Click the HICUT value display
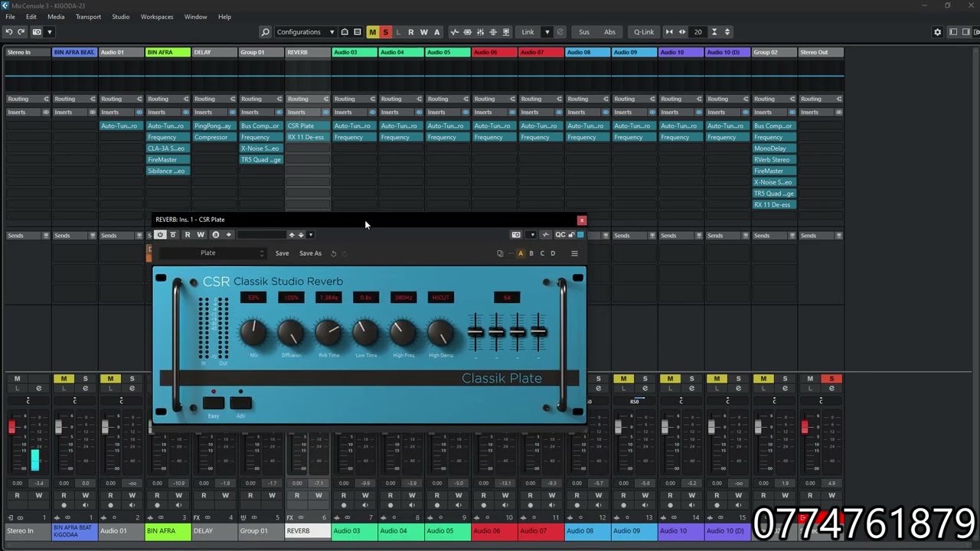This screenshot has width=980, height=551. (x=441, y=298)
